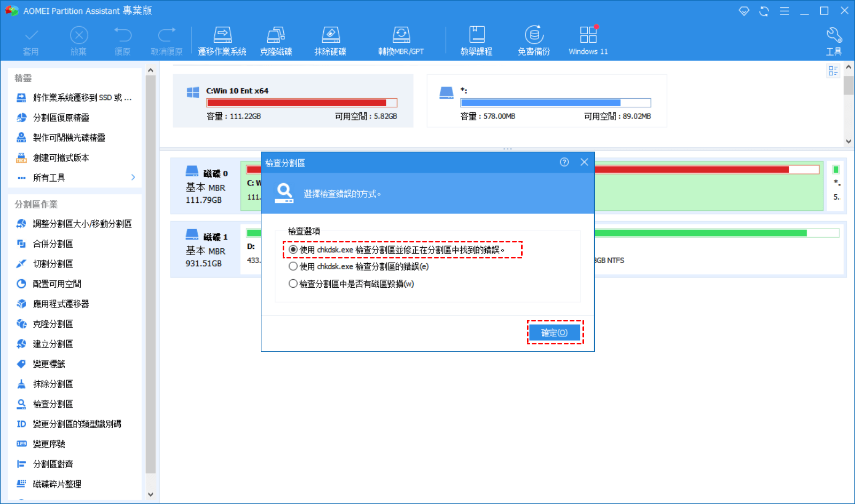
Task: Select chkdsk.exe check and fix errors option
Action: tap(397, 250)
